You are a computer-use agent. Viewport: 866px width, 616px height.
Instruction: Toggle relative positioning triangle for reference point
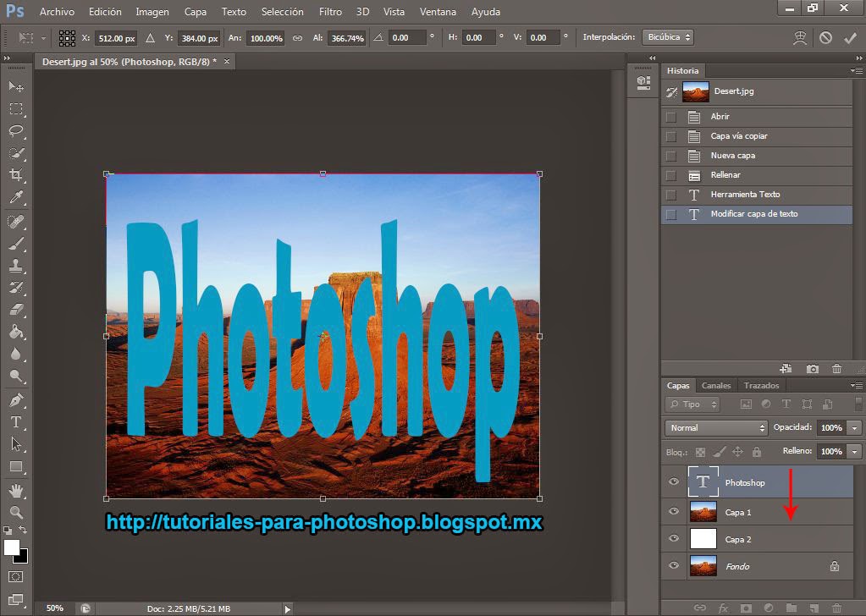click(150, 38)
